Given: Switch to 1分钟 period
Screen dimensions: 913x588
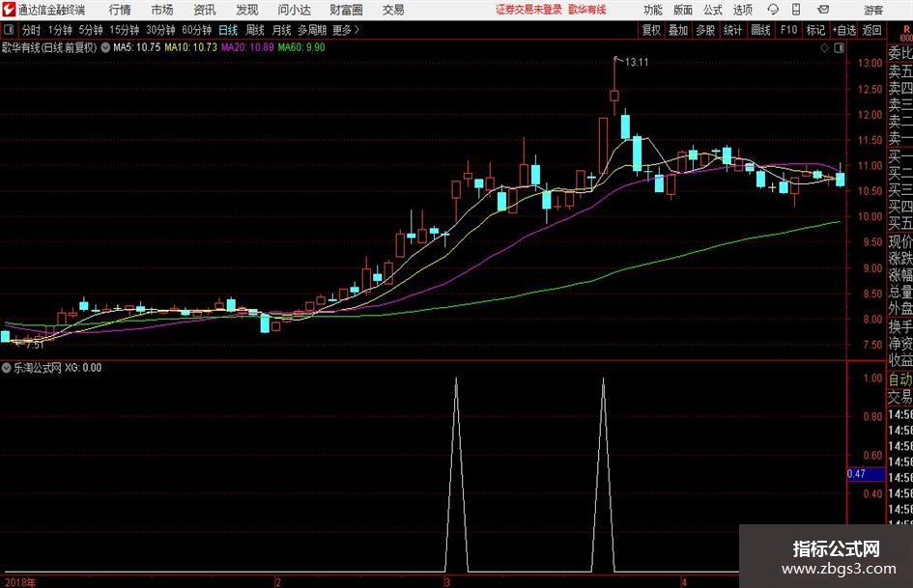Looking at the screenshot, I should click(59, 30).
